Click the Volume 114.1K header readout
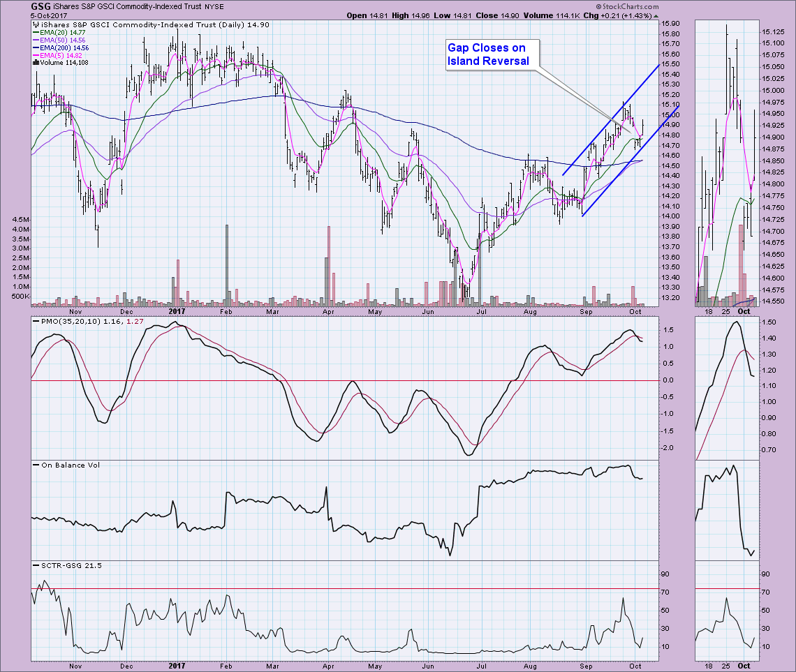 click(x=552, y=16)
